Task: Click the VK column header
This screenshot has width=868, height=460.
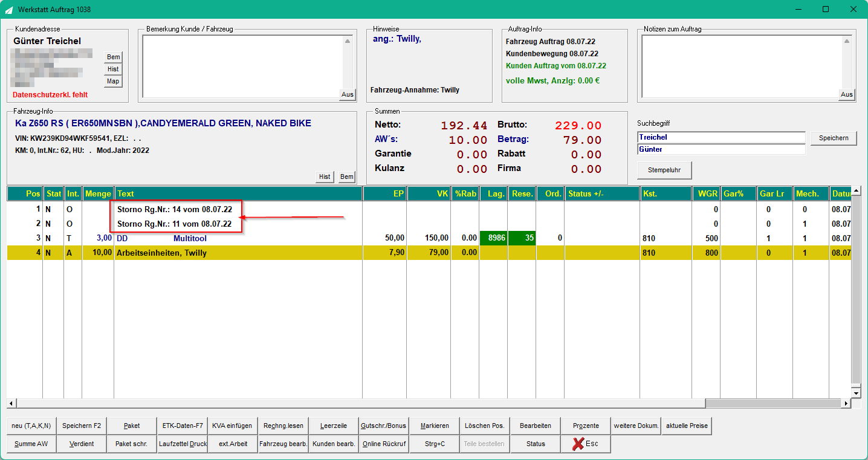Action: (429, 193)
